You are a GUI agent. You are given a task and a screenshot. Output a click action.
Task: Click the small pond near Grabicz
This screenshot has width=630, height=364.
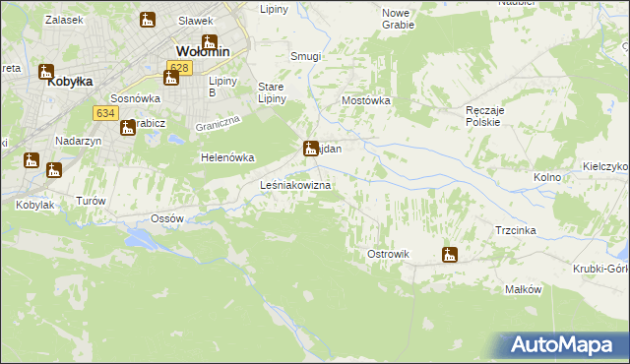pyautogui.click(x=176, y=140)
